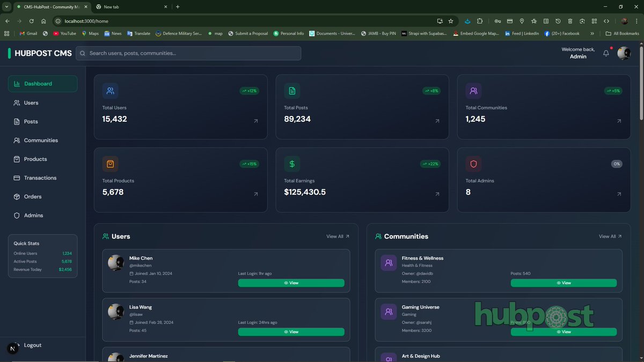
Task: View Mike Chen's user profile
Action: click(291, 283)
